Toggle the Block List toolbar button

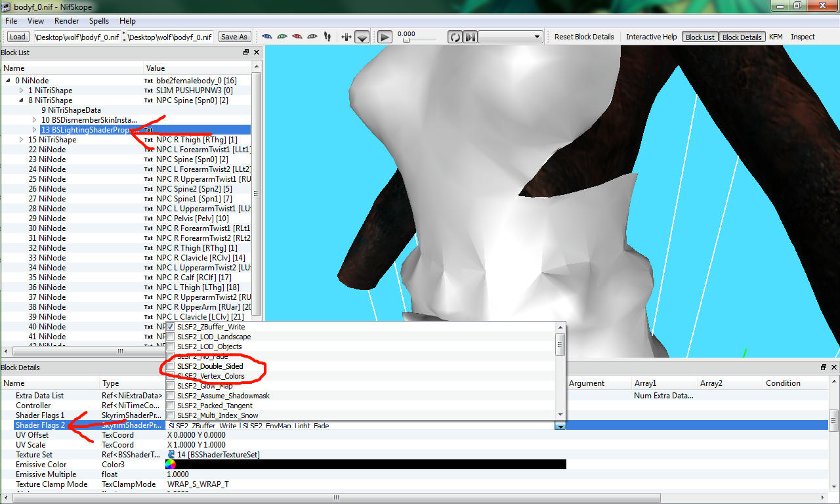700,37
